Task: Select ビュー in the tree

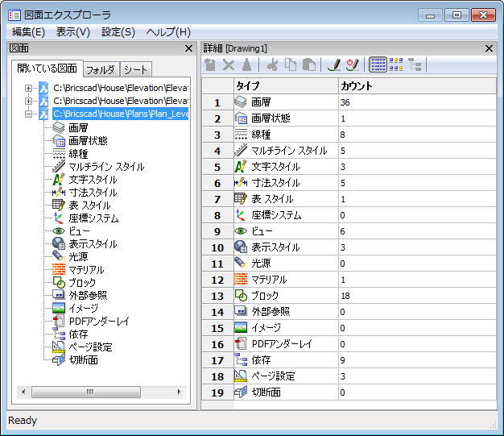Action: [79, 231]
